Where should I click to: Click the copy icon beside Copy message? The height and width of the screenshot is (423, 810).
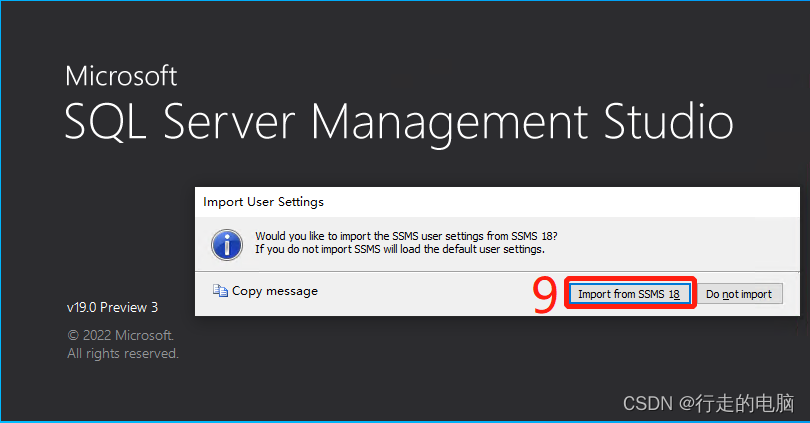pyautogui.click(x=220, y=291)
